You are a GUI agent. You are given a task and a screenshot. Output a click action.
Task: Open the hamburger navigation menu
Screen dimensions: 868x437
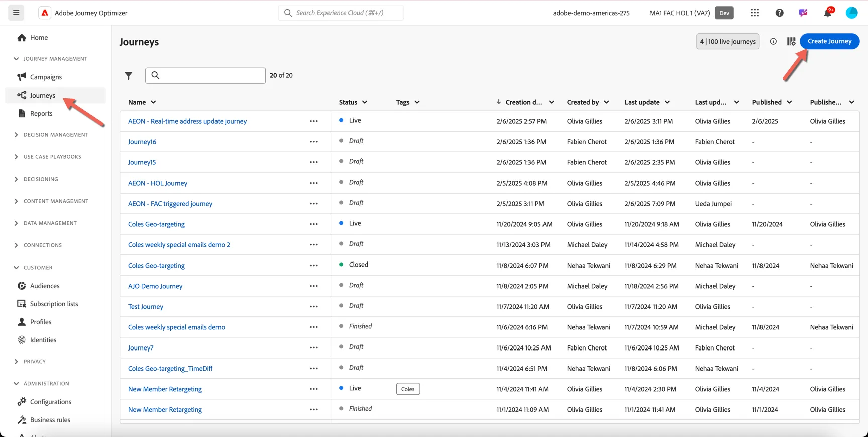coord(16,13)
